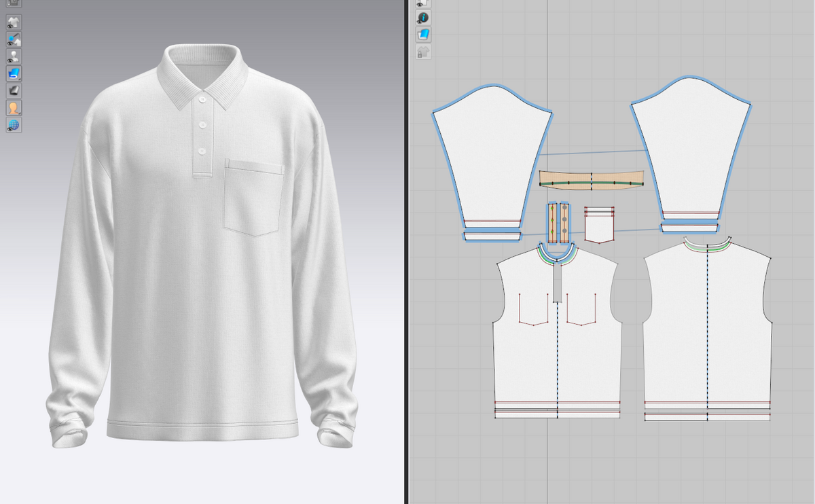Toggle Show 2D Information icon
Viewport: 815px width, 504px height.
pos(423,18)
